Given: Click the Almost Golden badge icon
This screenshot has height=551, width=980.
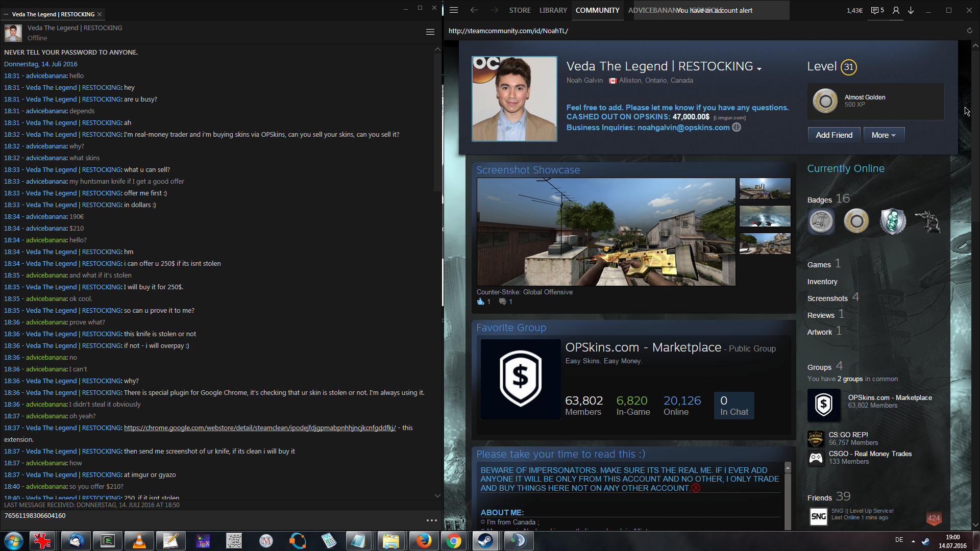Looking at the screenshot, I should point(825,101).
